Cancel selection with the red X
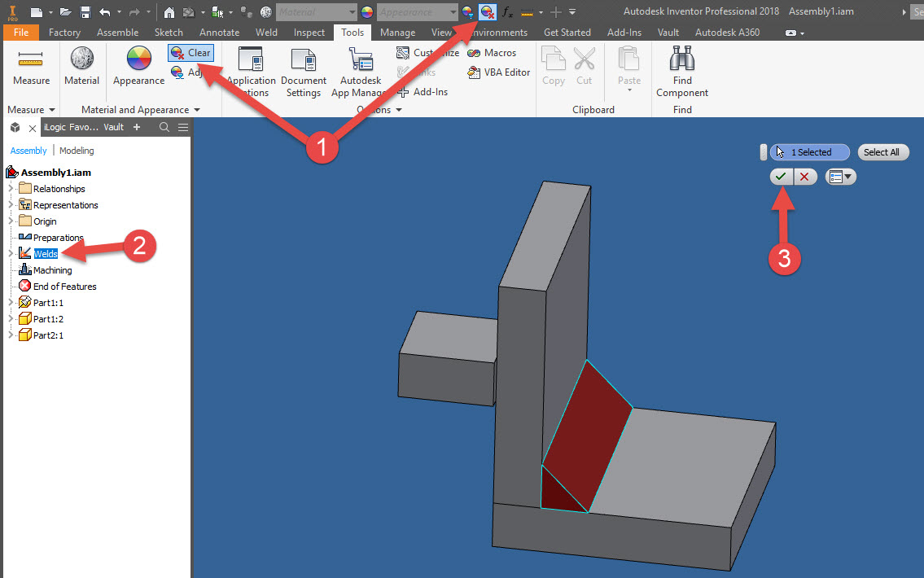This screenshot has height=578, width=924. tap(805, 177)
